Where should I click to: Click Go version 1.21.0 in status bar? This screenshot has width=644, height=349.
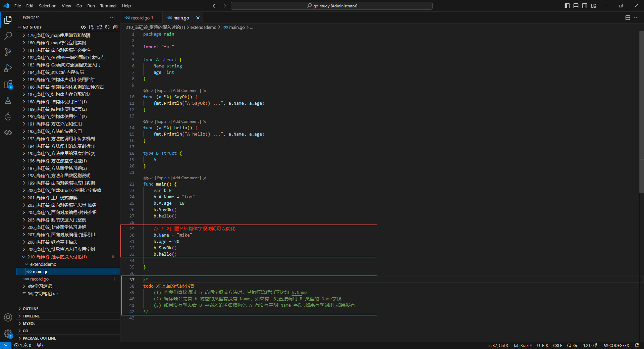(x=590, y=345)
